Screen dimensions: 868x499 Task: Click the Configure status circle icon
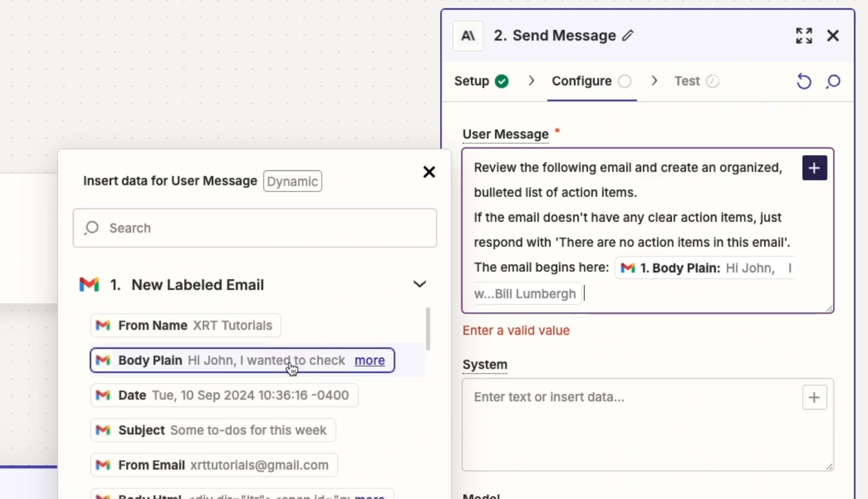pyautogui.click(x=625, y=81)
